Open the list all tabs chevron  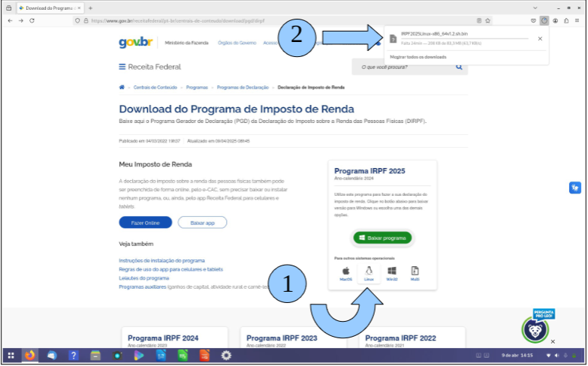click(x=535, y=7)
